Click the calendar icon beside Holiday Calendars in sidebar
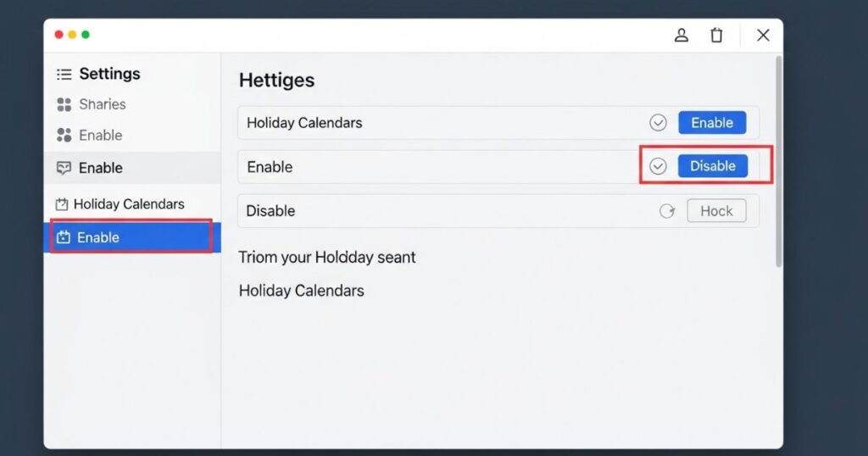The height and width of the screenshot is (456, 868). pos(61,204)
